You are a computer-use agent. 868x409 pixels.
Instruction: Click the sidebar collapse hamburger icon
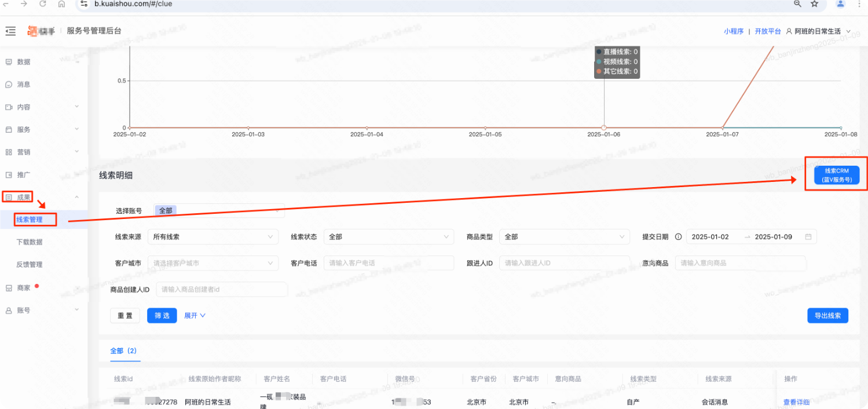(x=10, y=31)
